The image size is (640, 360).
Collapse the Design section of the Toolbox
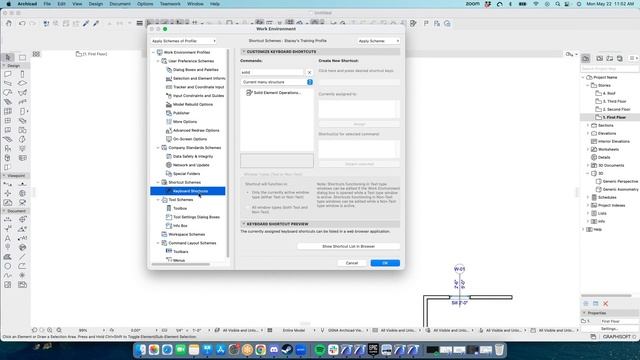[x=4, y=66]
